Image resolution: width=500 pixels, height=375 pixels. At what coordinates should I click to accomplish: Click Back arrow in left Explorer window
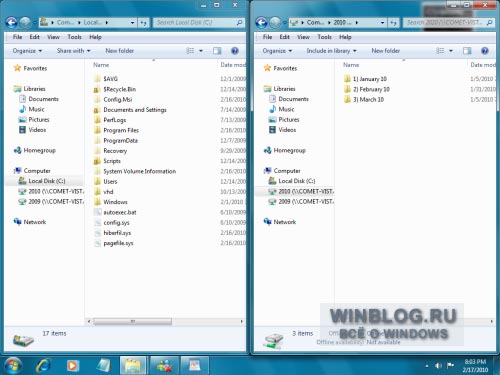pos(11,22)
